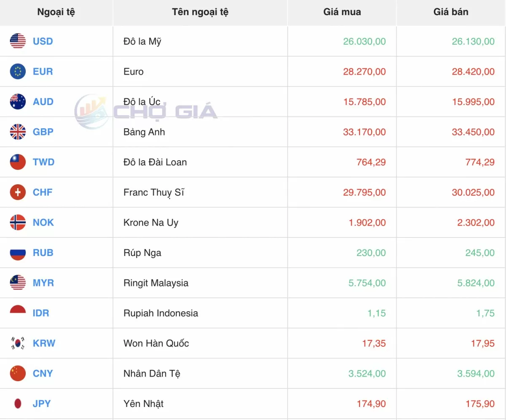Click the Japan flag icon
Screen dimensions: 506x420
click(18, 404)
